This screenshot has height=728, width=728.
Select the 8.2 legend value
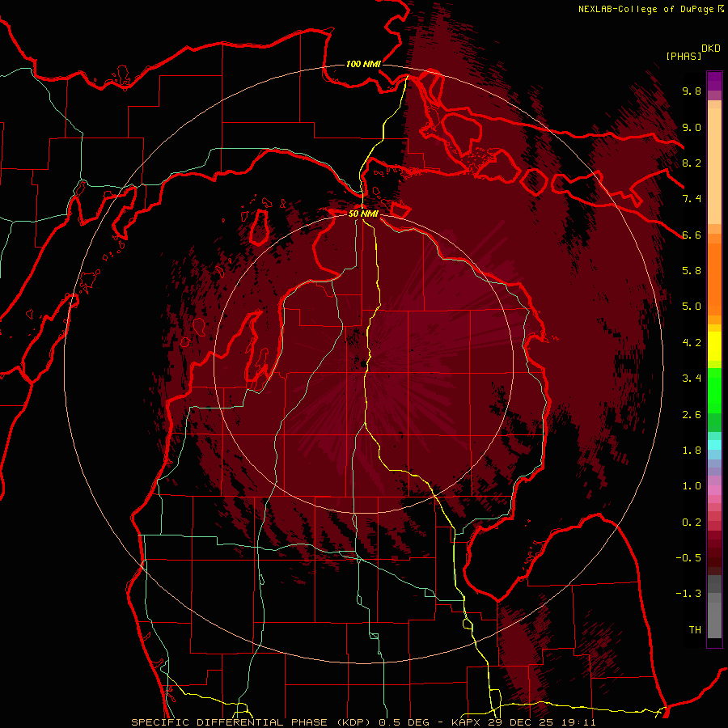pos(692,163)
